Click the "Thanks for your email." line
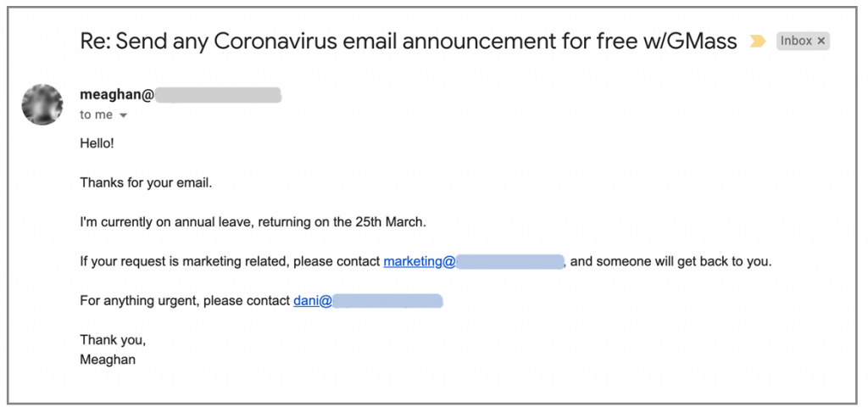 (146, 182)
